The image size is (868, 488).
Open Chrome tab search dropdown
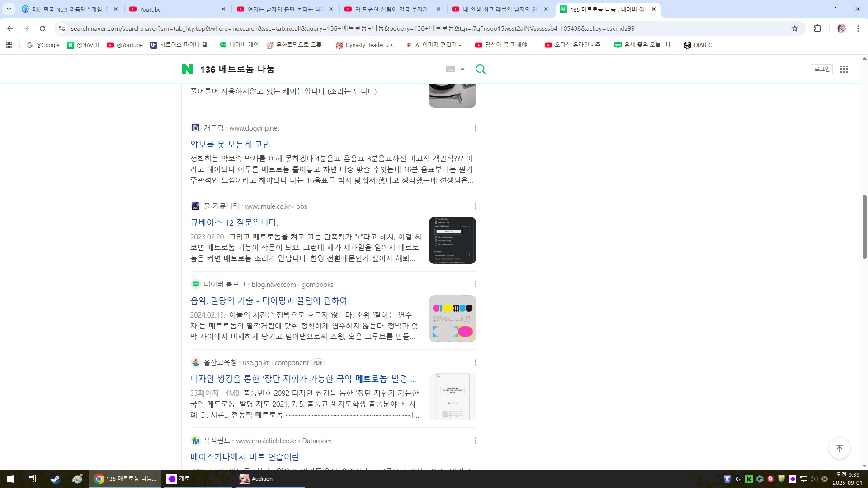tap(9, 9)
